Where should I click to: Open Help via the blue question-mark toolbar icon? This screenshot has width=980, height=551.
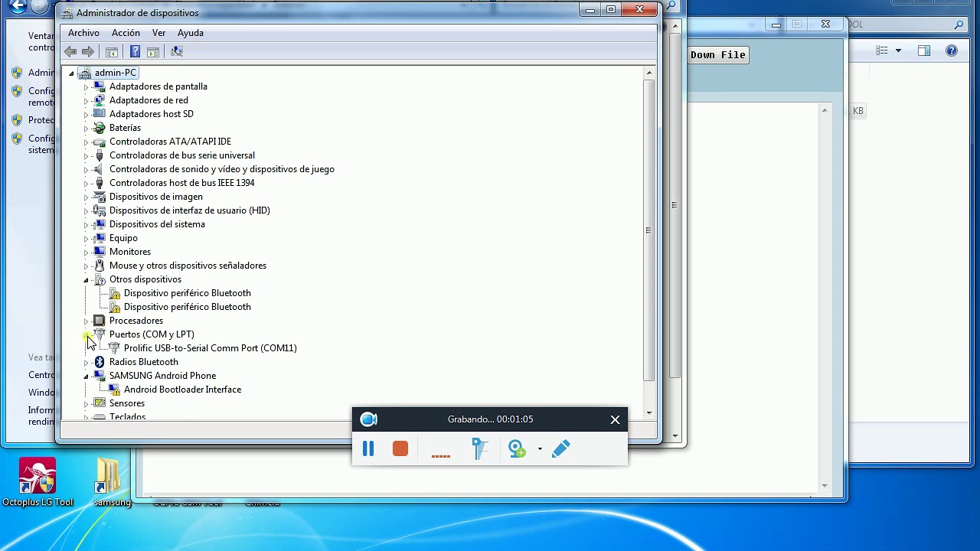[x=135, y=51]
